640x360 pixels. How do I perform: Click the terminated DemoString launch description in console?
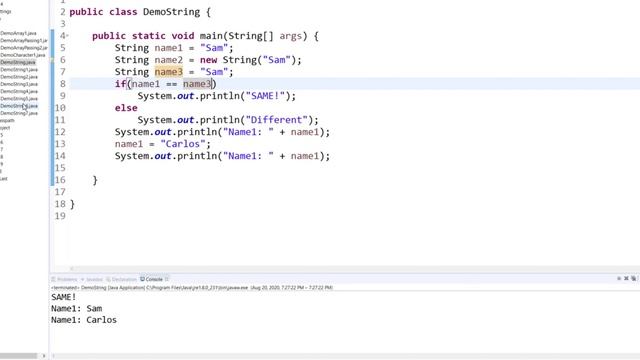(x=192, y=288)
